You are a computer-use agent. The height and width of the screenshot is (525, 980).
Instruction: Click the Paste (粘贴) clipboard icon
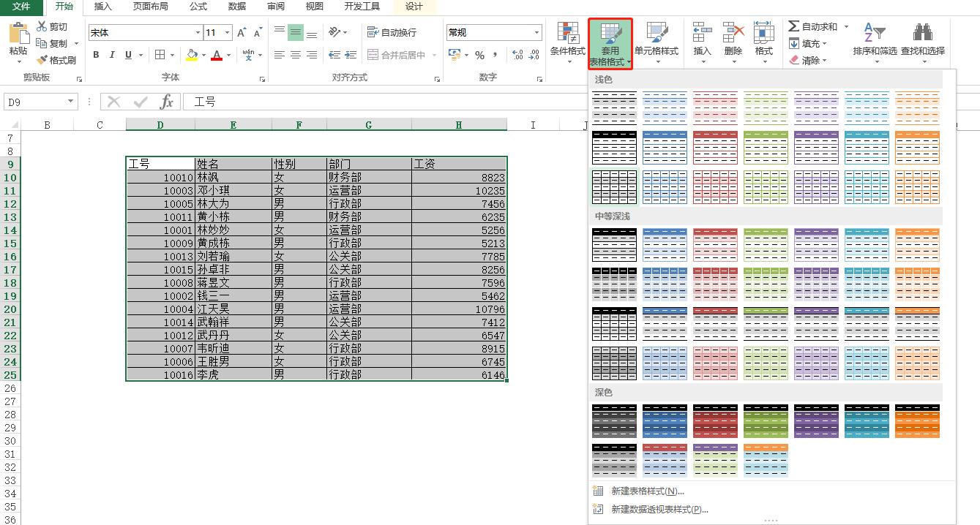pos(18,34)
